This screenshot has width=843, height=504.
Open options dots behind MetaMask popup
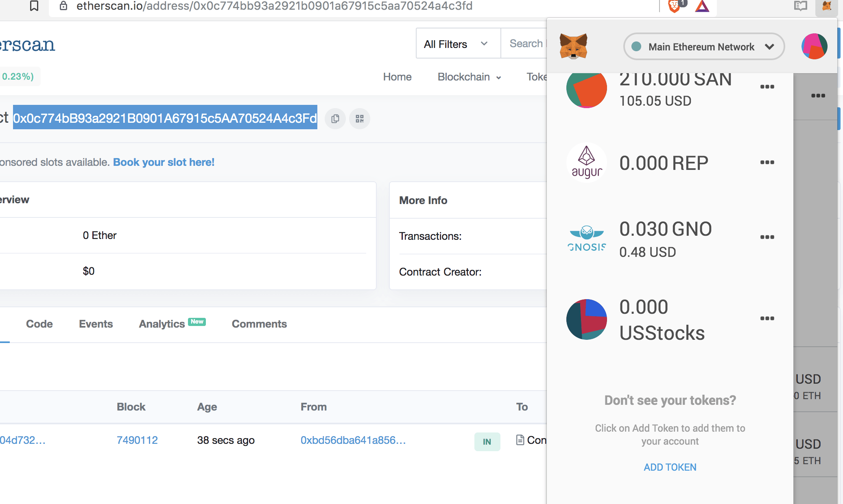pyautogui.click(x=818, y=96)
